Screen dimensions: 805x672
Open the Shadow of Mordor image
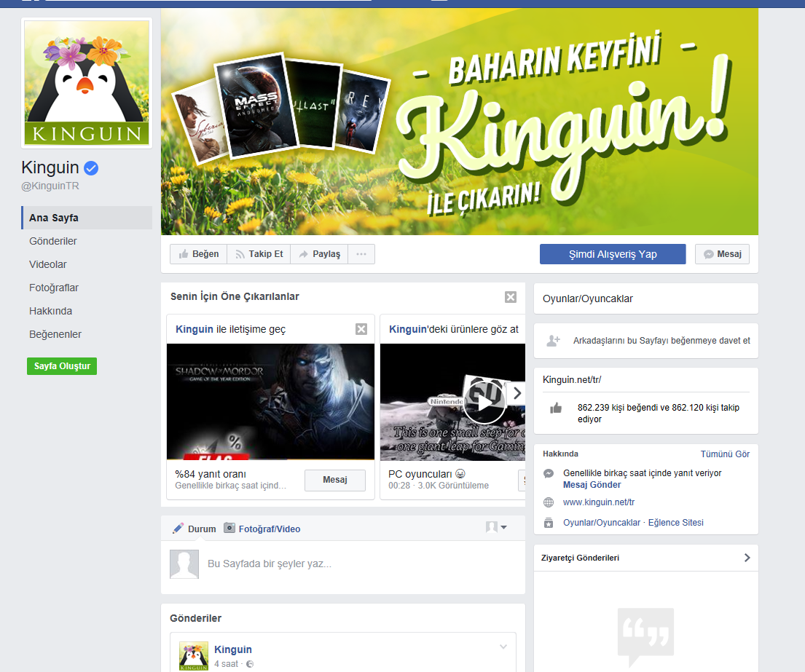(x=270, y=402)
